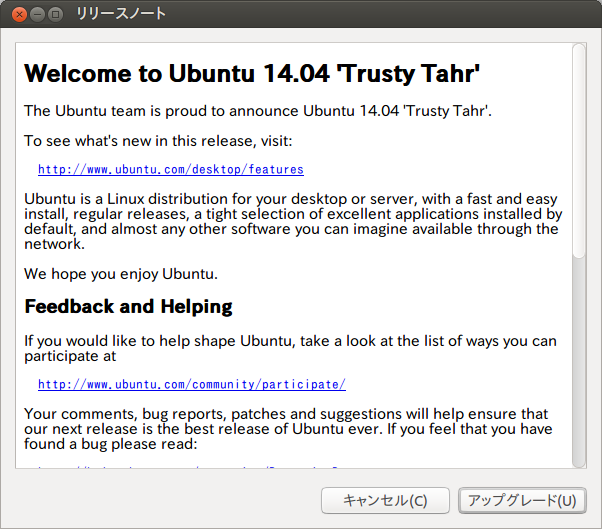Click the リリースノート title bar text
The width and height of the screenshot is (602, 529).
pos(121,14)
